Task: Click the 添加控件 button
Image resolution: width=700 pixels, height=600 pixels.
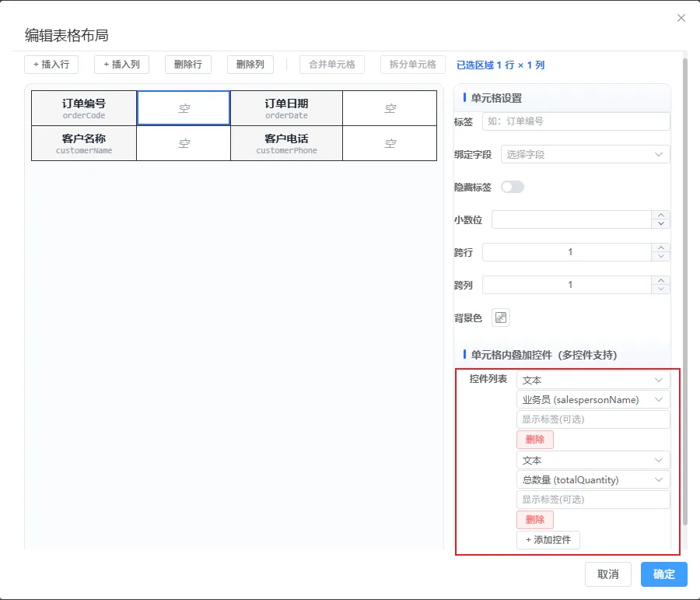Action: pyautogui.click(x=548, y=539)
